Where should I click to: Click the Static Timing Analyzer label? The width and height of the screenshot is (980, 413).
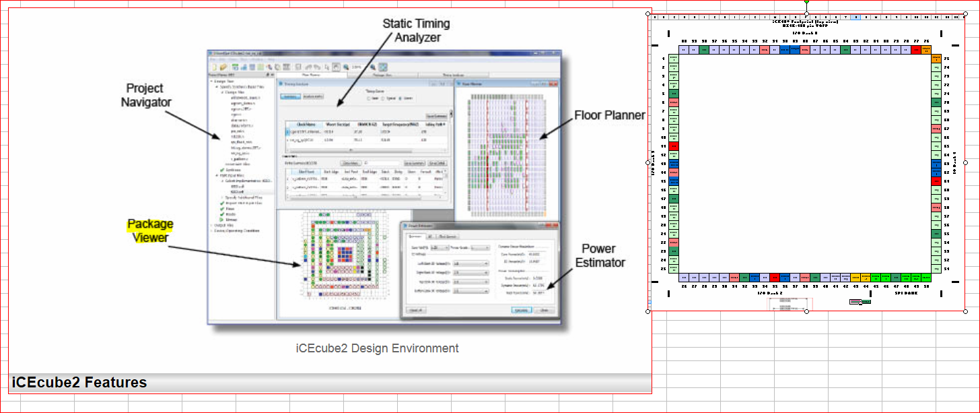(416, 30)
